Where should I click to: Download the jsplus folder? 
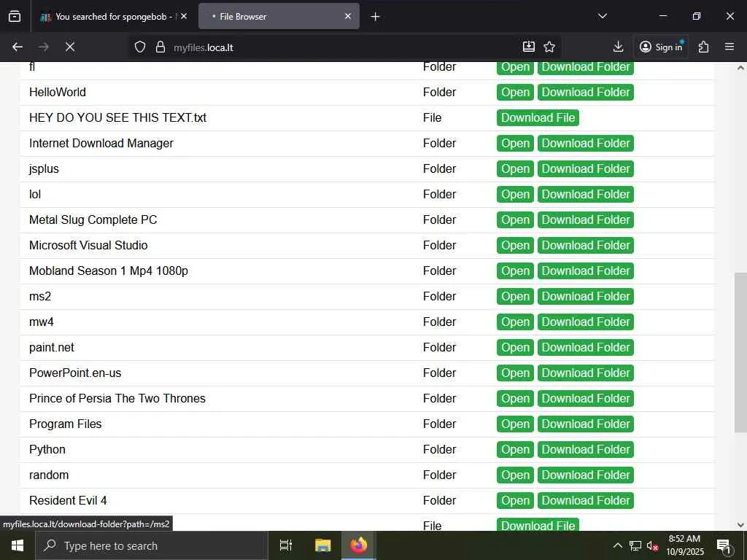pyautogui.click(x=586, y=169)
